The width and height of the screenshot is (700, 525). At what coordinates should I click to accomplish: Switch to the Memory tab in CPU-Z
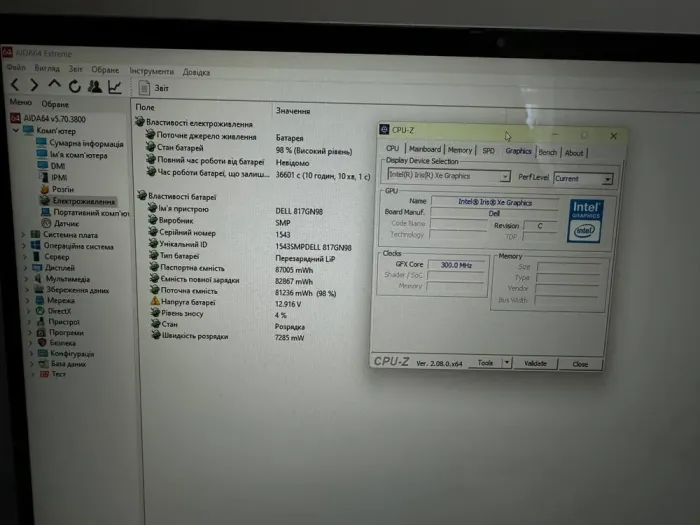(x=459, y=150)
